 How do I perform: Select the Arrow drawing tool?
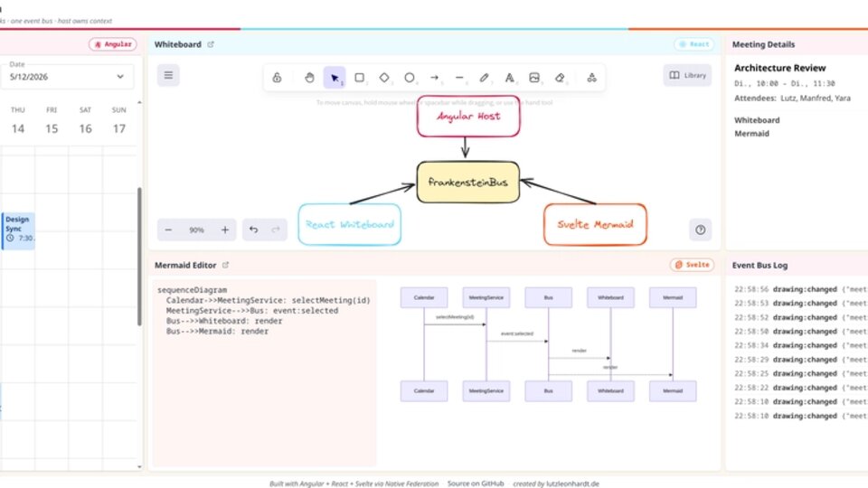pyautogui.click(x=435, y=78)
